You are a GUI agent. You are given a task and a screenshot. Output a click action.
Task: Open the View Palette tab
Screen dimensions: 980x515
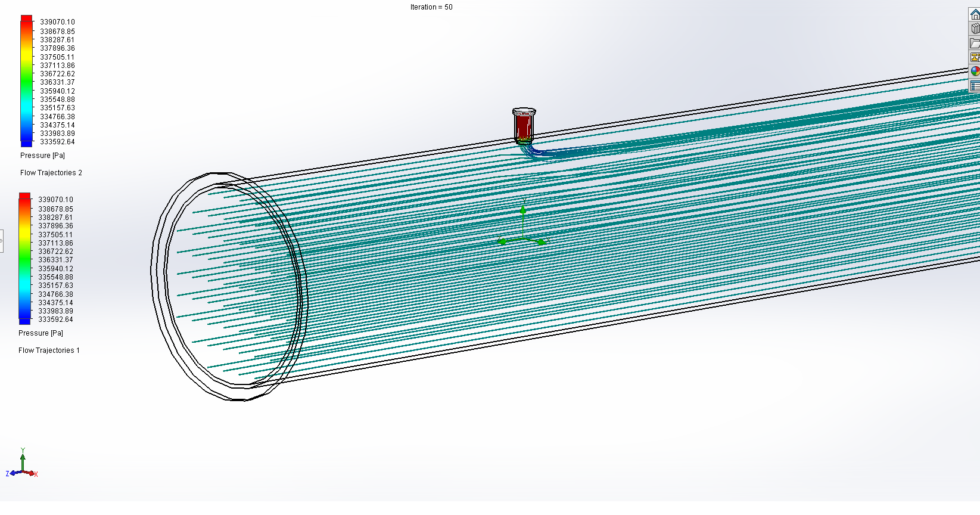click(x=975, y=57)
